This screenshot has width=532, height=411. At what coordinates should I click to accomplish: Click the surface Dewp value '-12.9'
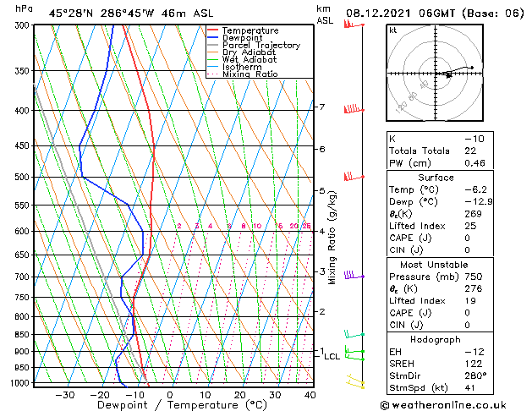pyautogui.click(x=479, y=202)
